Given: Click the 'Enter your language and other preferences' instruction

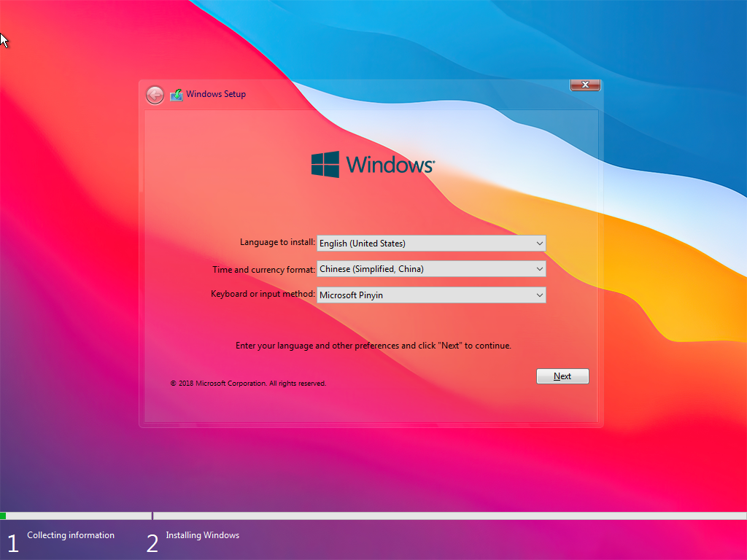Looking at the screenshot, I should point(373,346).
